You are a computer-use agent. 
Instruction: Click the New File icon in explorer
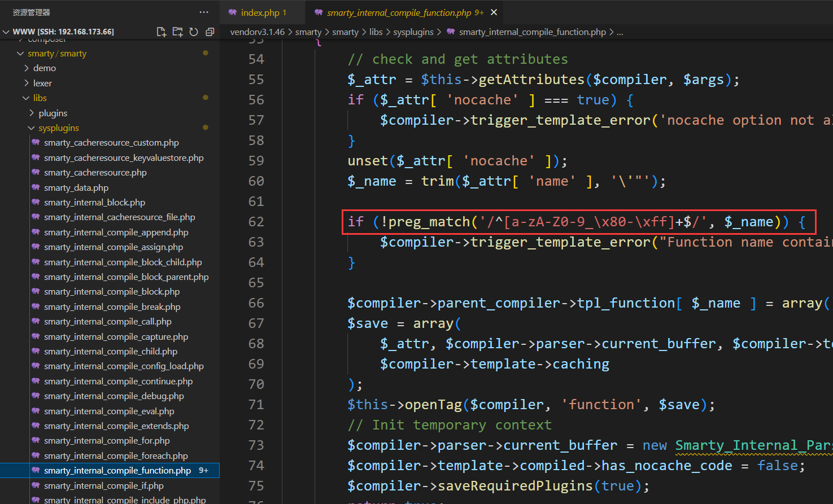[x=162, y=32]
